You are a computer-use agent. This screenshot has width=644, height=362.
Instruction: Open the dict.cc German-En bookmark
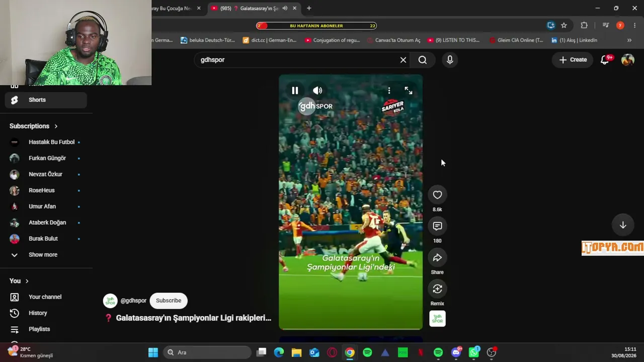click(x=270, y=40)
